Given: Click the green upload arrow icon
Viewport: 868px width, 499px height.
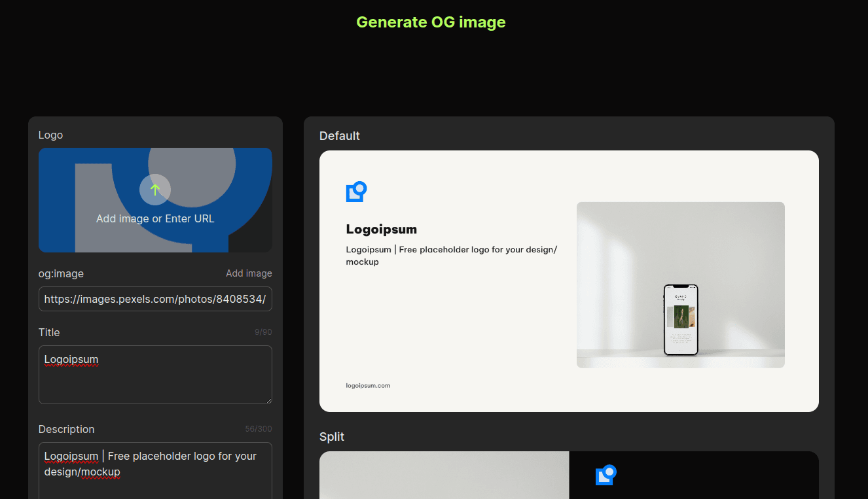Looking at the screenshot, I should [155, 190].
